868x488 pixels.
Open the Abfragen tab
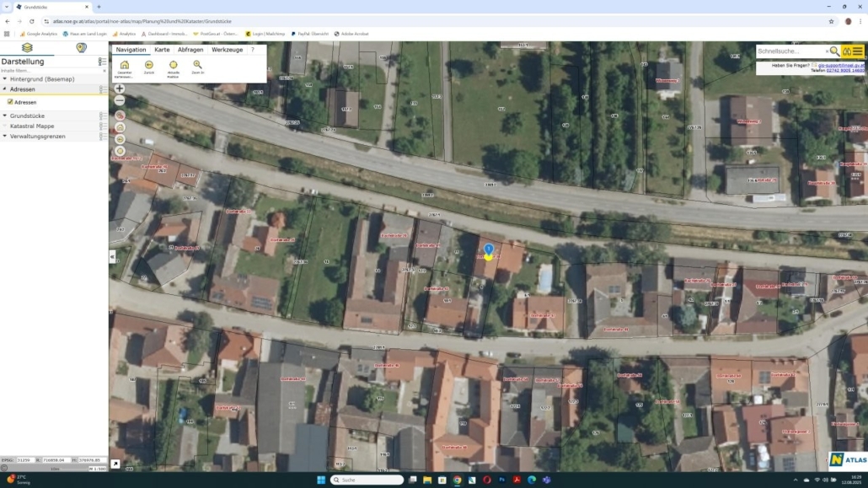190,50
